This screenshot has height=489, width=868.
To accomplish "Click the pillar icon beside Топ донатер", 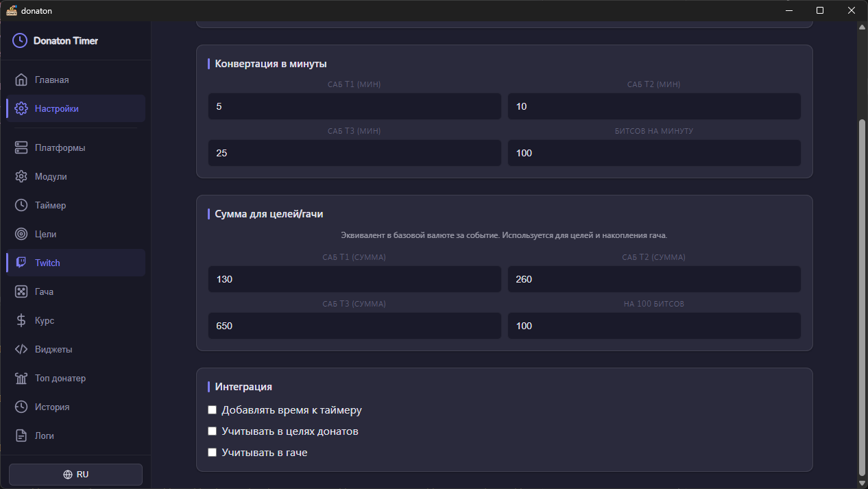I will 21,378.
